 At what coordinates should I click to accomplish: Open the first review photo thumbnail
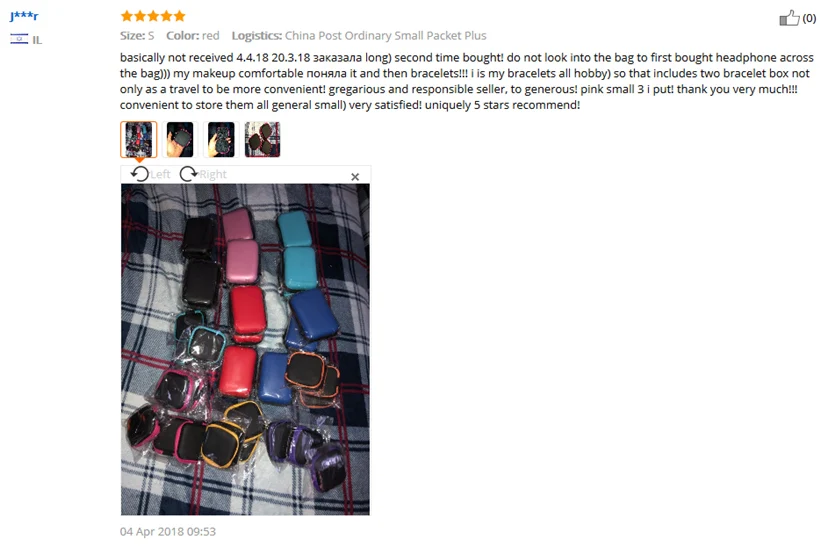139,139
